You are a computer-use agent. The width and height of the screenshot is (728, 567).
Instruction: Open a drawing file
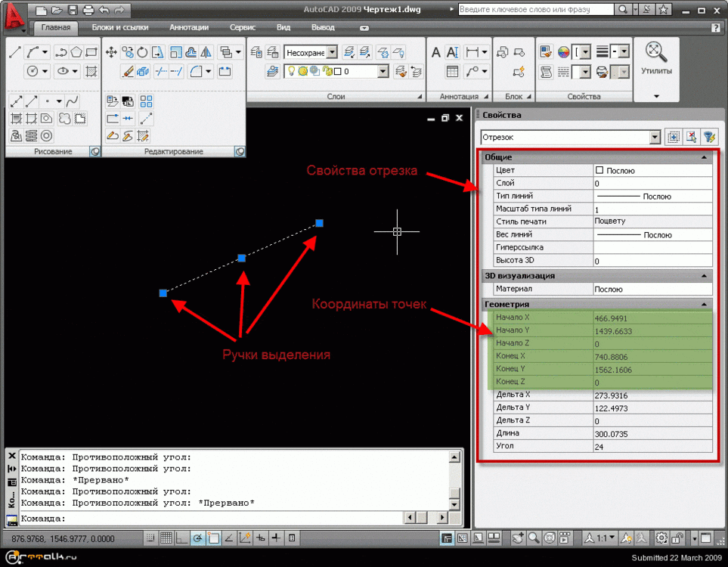(x=57, y=10)
